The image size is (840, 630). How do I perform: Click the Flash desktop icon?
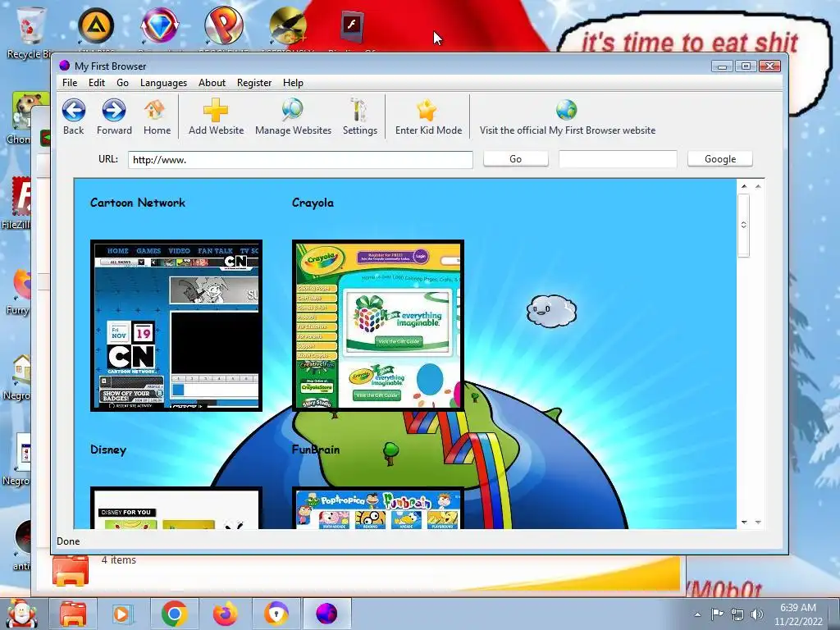tap(352, 25)
